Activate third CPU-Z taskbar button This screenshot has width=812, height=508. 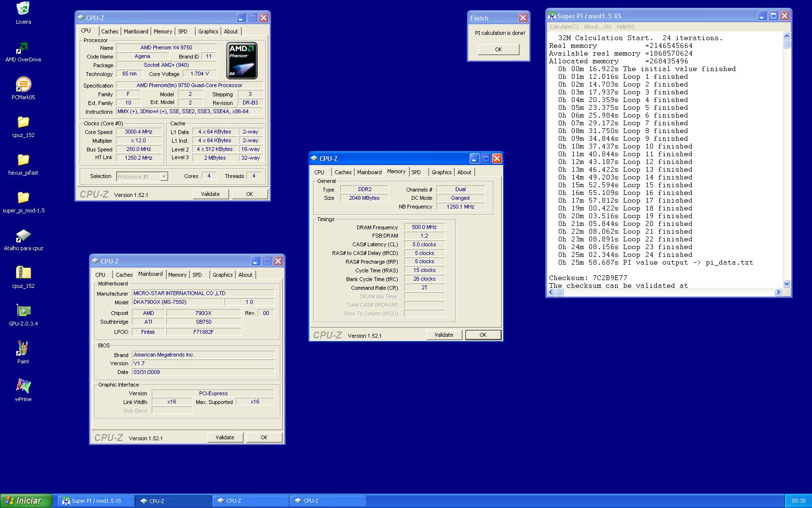tap(328, 501)
